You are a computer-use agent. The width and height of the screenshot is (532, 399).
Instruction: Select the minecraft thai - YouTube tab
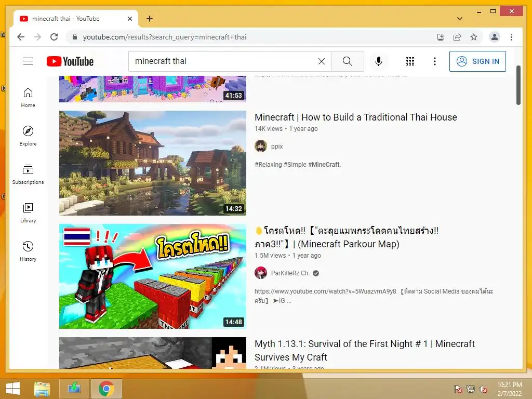[75, 19]
